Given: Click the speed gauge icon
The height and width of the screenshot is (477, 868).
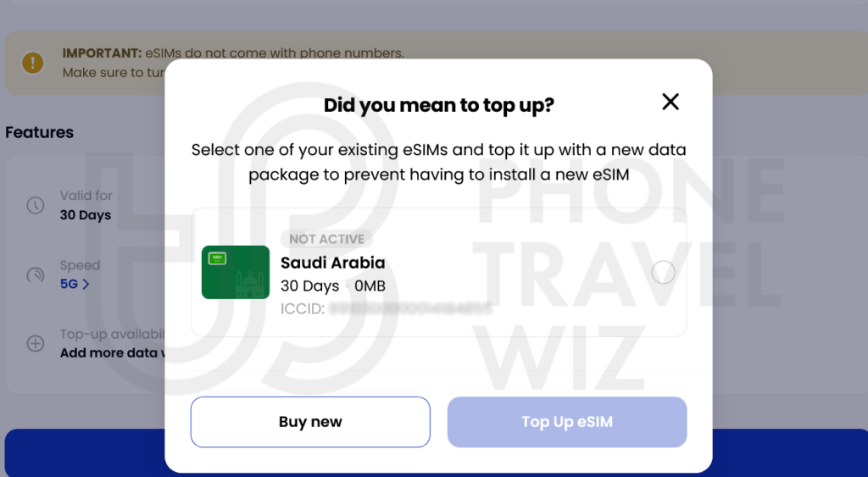Looking at the screenshot, I should coord(36,275).
